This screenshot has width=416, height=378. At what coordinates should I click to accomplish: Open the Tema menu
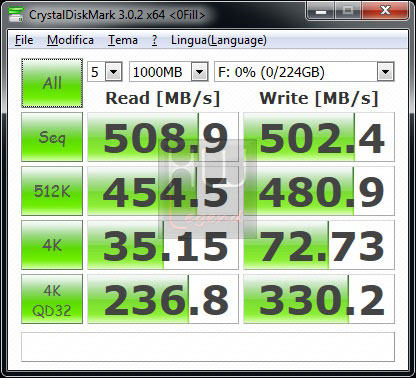click(123, 40)
